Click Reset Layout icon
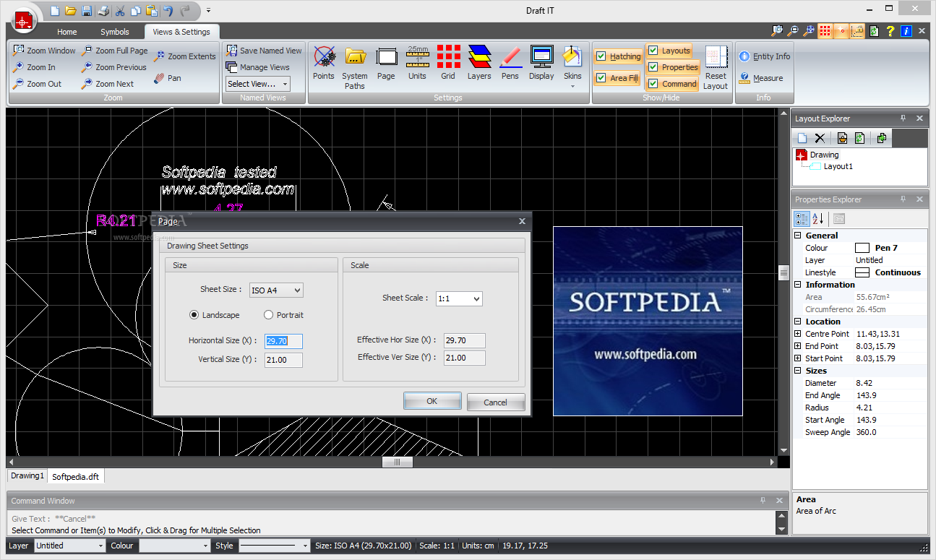The width and height of the screenshot is (936, 560). 716,67
